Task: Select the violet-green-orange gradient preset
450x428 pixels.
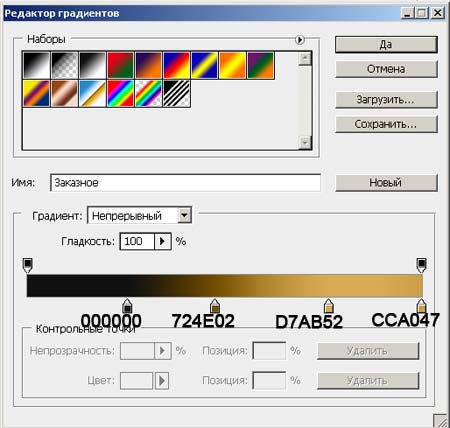Action: point(261,65)
